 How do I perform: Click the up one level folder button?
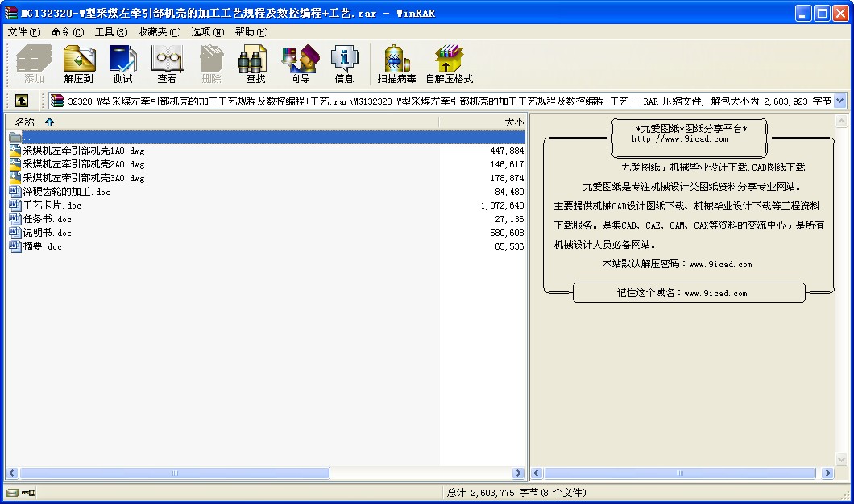pos(22,101)
